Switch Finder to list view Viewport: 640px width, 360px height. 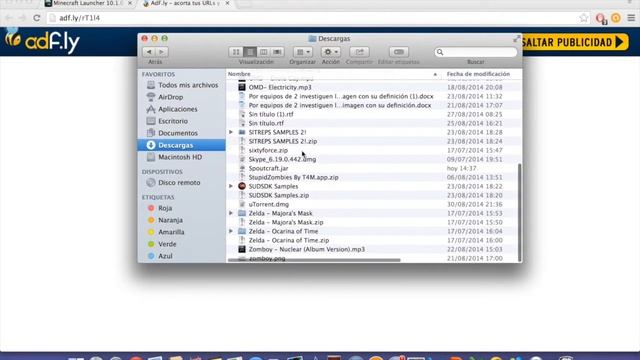click(x=250, y=52)
